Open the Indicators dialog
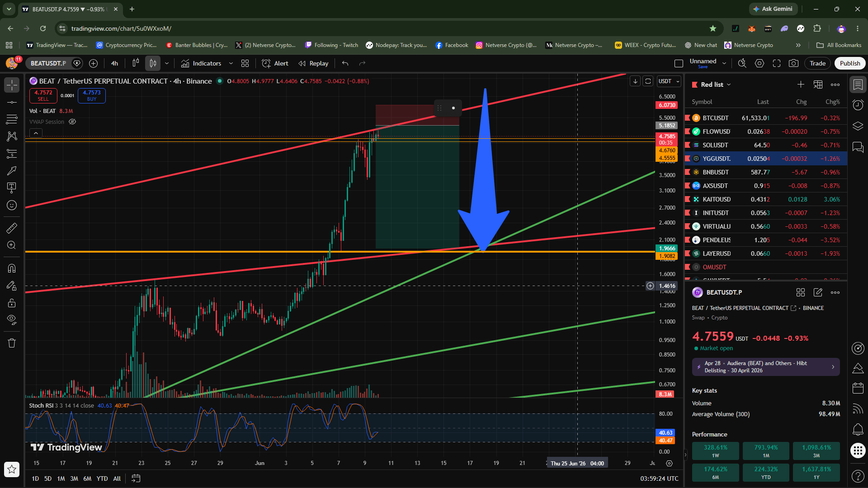This screenshot has height=488, width=868. [x=201, y=63]
